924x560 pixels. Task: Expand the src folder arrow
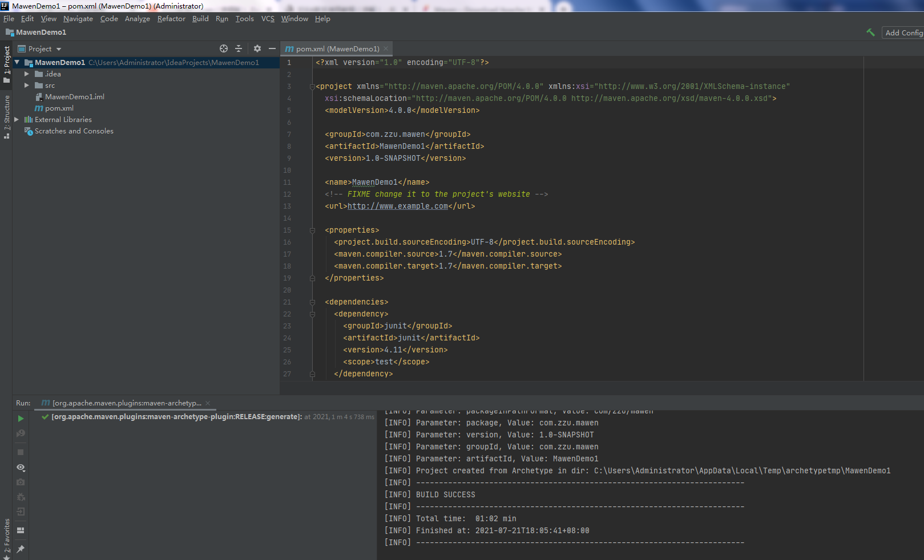(x=26, y=86)
